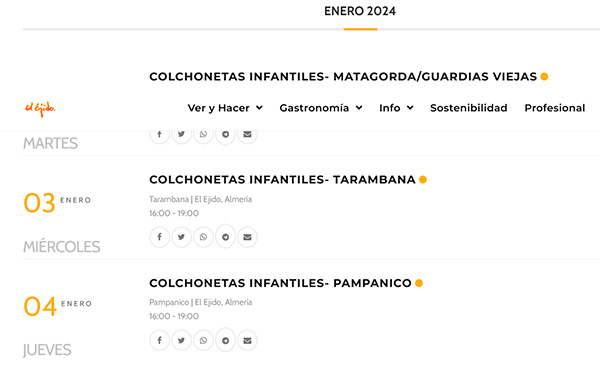Open the Info dropdown menu

coord(396,108)
